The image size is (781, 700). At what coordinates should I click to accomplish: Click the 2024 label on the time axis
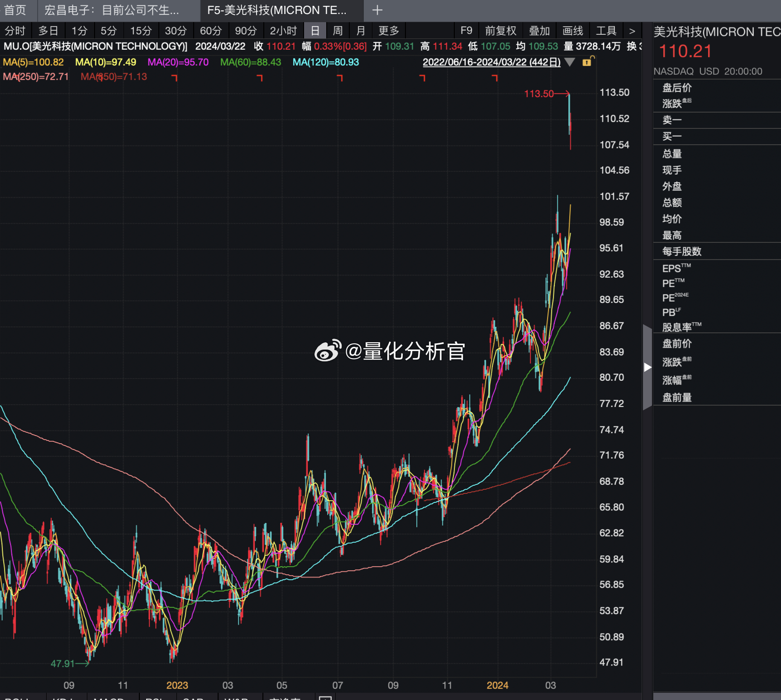click(x=497, y=685)
